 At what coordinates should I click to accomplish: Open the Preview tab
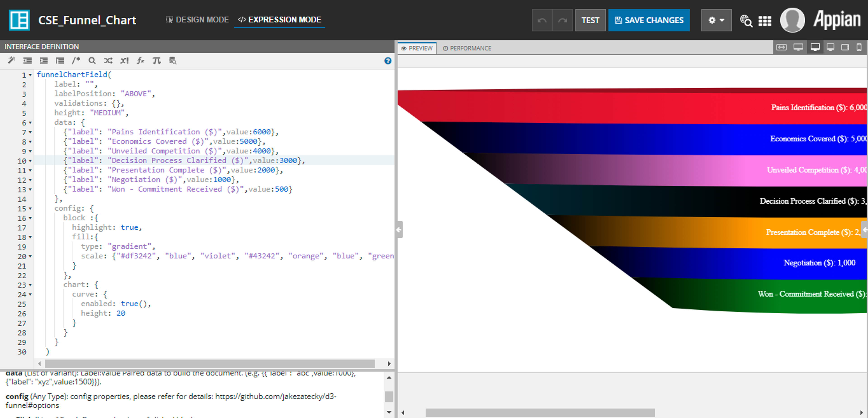[417, 48]
